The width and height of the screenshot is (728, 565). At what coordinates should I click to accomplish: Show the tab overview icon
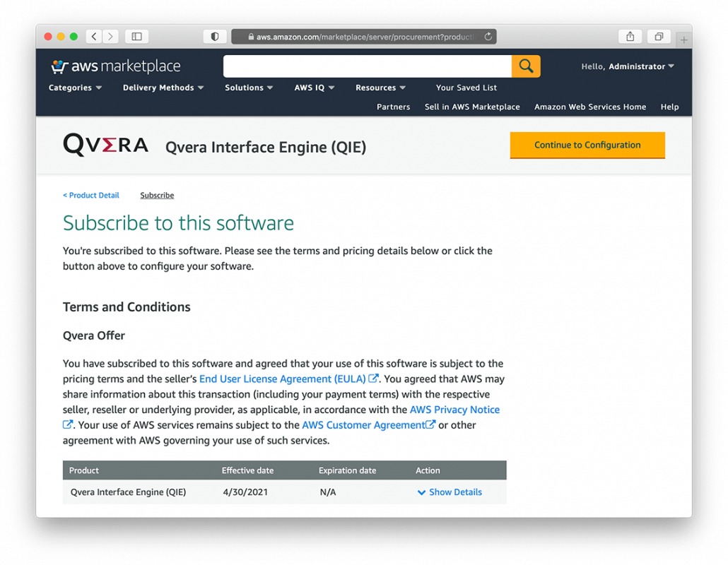pos(659,36)
